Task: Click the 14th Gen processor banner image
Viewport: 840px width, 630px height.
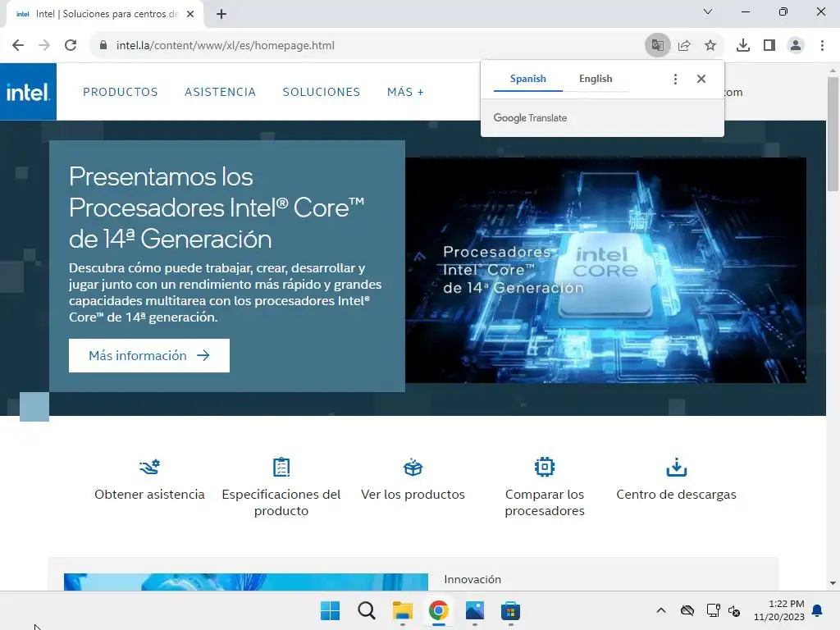Action: [605, 270]
